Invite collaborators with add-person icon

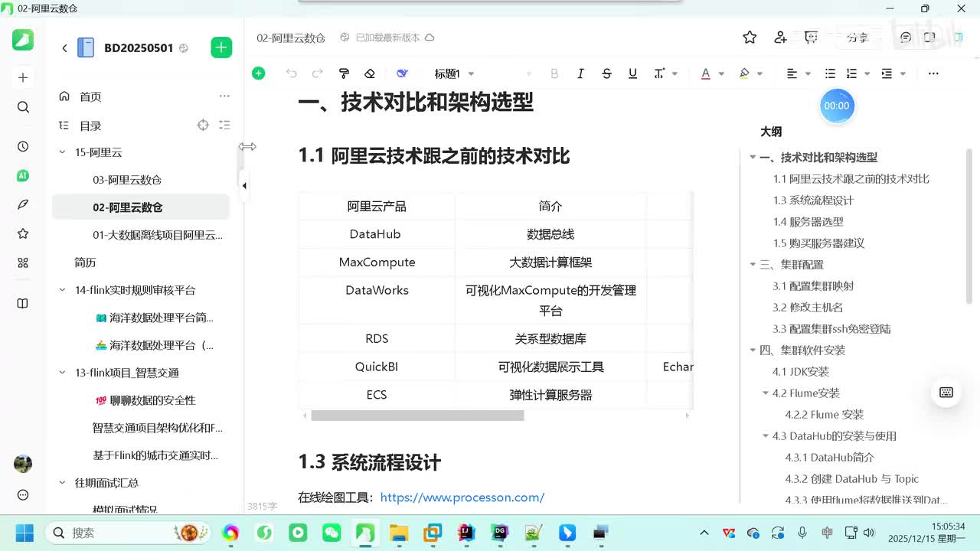pos(780,37)
